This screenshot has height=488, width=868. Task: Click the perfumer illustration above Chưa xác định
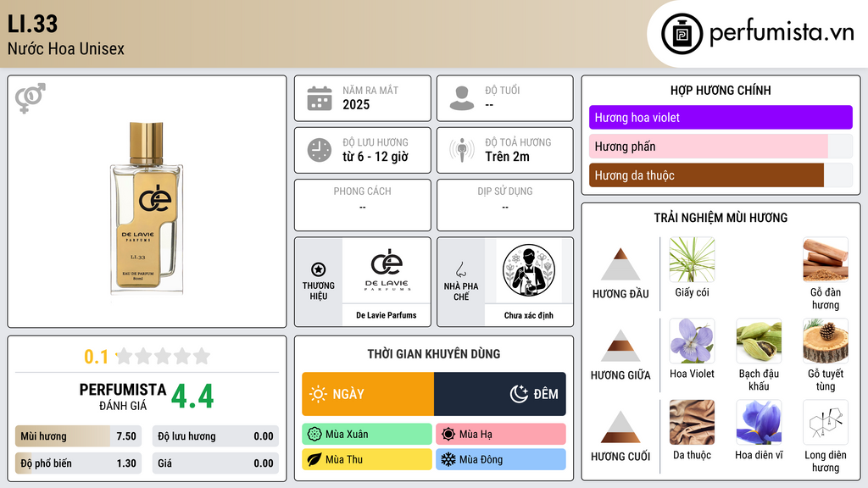click(529, 270)
